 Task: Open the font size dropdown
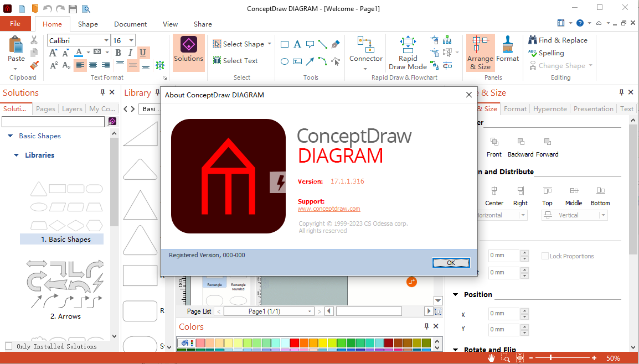click(131, 40)
